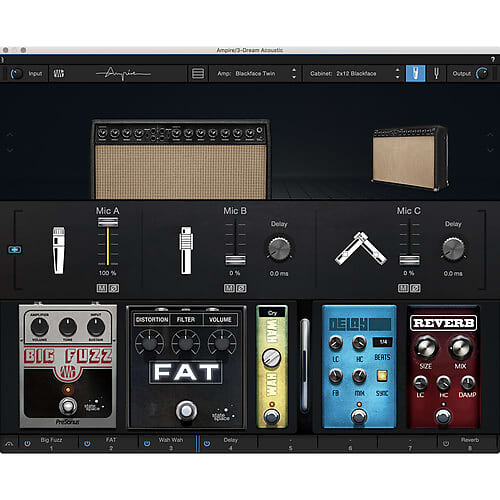Open the Amp model dropdown Blackface Twin
The image size is (500, 500).
(255, 74)
